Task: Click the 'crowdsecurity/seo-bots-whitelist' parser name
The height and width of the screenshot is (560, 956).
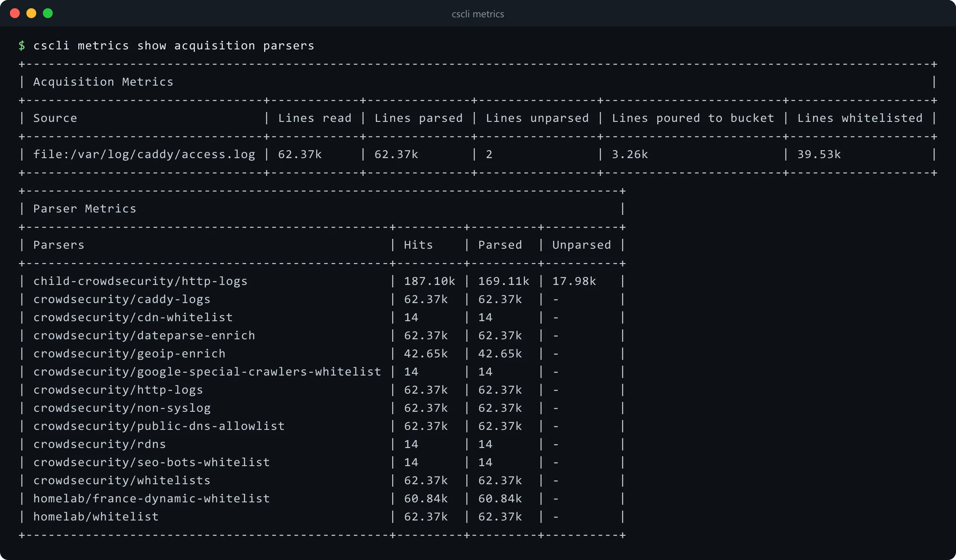Action: pos(152,462)
